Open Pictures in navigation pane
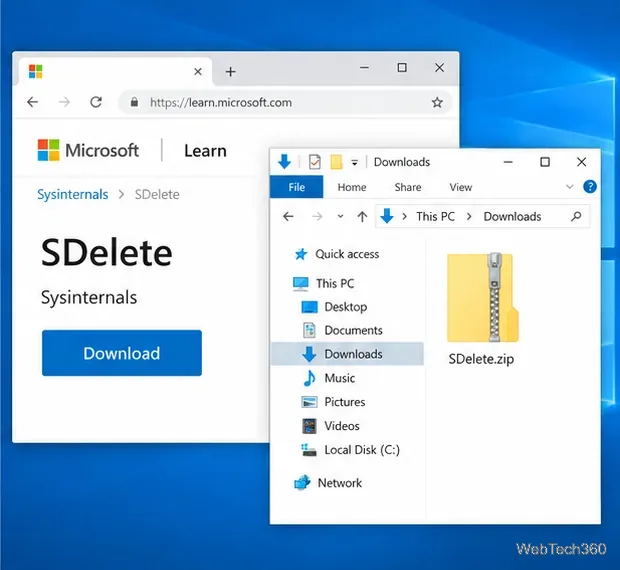The image size is (620, 570). 333,402
